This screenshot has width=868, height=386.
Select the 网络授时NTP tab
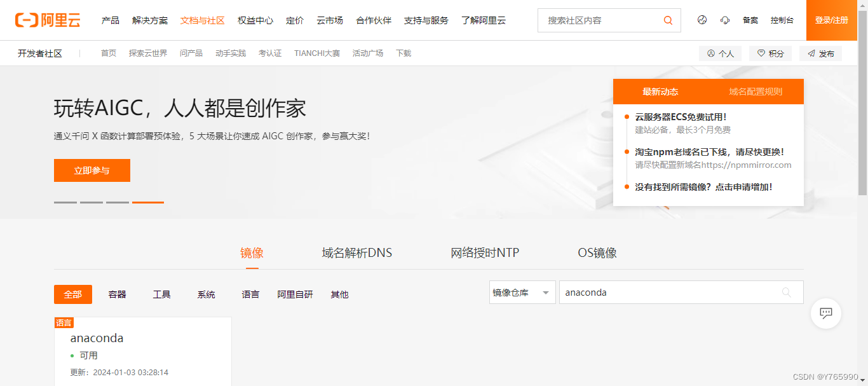[x=485, y=253]
